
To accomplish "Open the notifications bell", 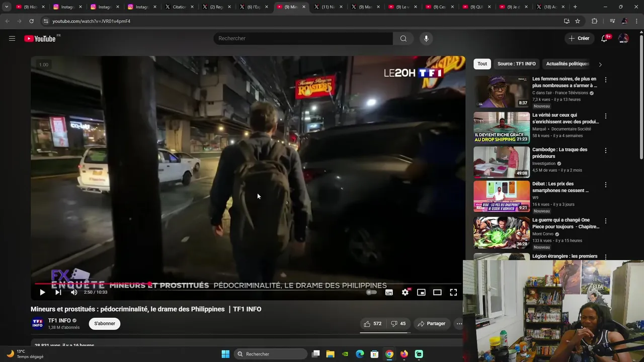I will [x=604, y=38].
